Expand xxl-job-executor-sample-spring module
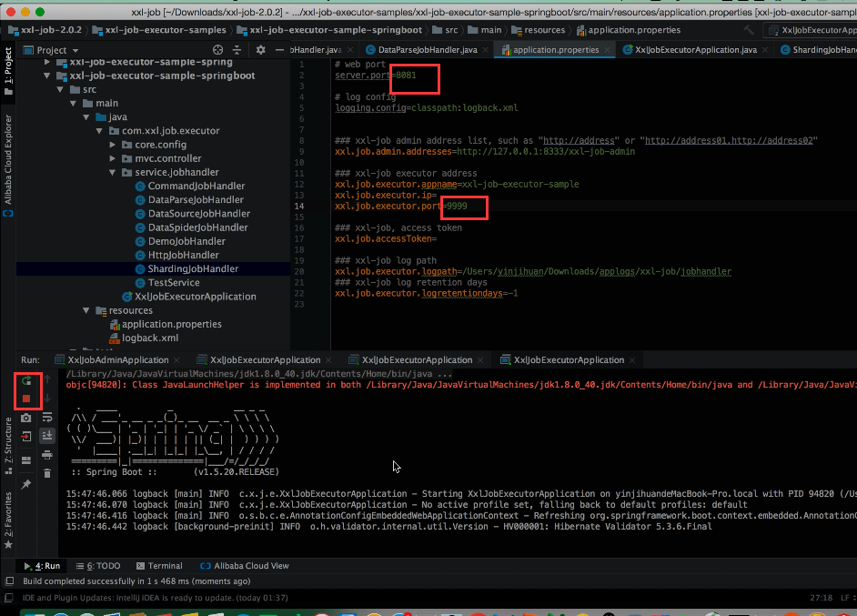The height and width of the screenshot is (616, 857). 47,62
